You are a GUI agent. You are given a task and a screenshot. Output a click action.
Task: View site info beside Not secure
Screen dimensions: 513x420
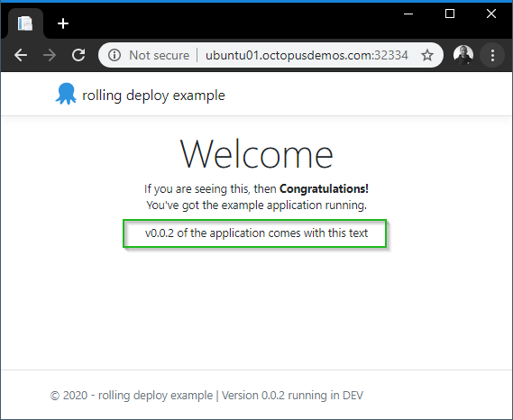(115, 55)
